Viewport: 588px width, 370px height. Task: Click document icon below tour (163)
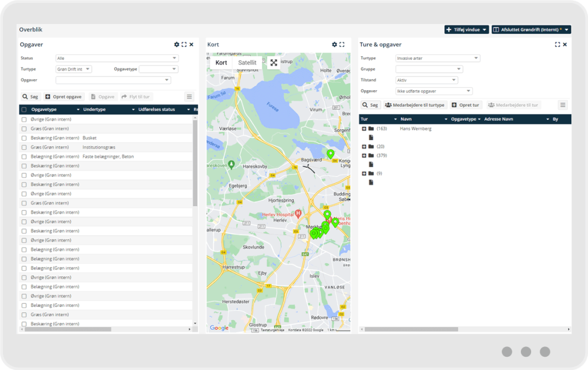(x=371, y=138)
